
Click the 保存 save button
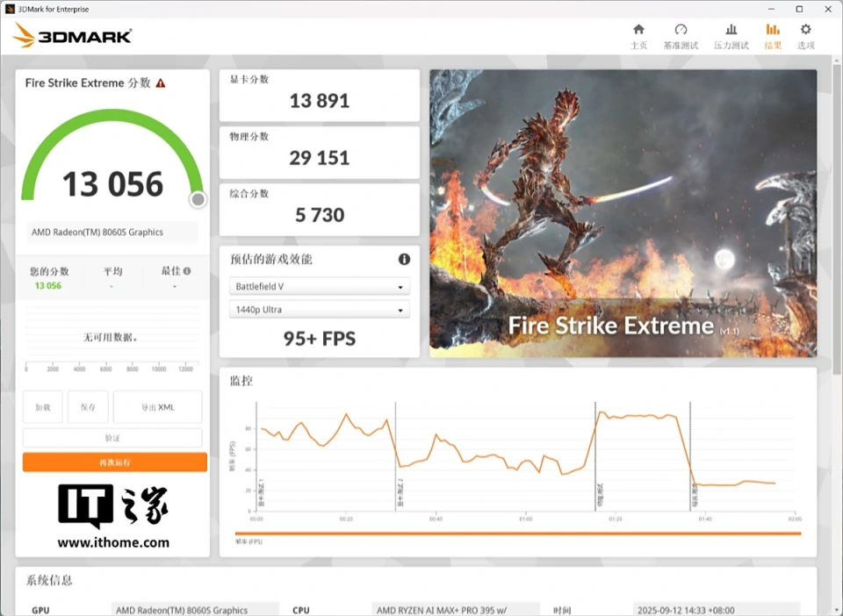pos(88,407)
